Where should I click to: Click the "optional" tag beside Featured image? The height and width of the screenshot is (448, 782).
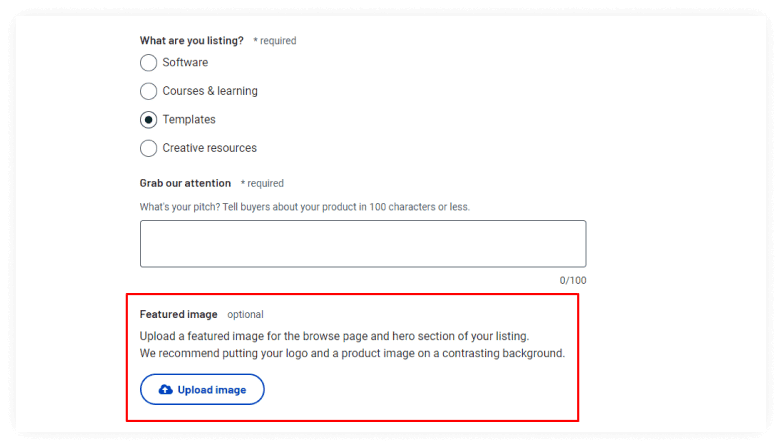tap(245, 314)
